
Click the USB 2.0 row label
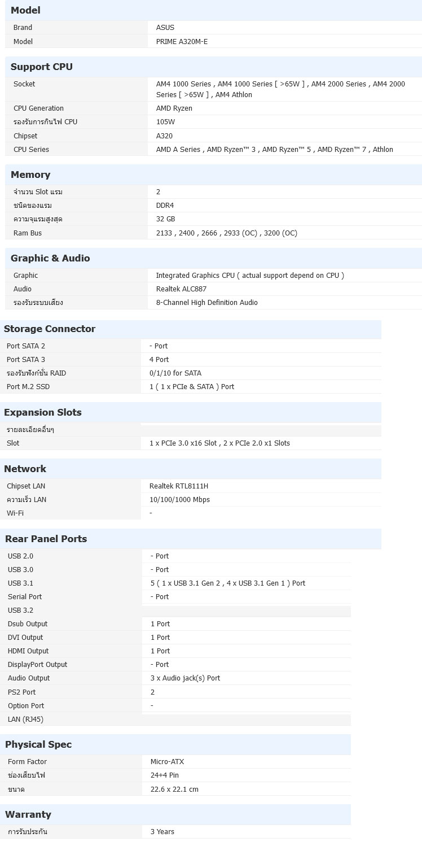pyautogui.click(x=20, y=556)
